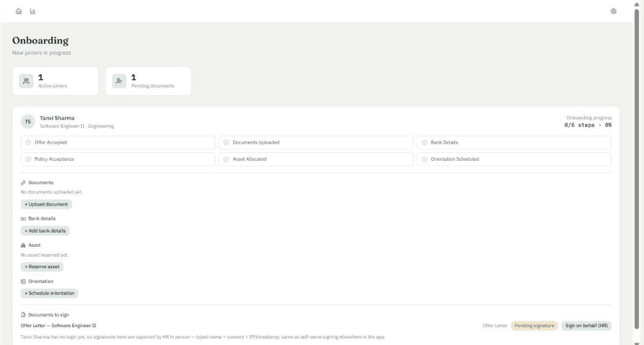
Task: Click the 'Onboarding progress' label
Action: click(589, 118)
